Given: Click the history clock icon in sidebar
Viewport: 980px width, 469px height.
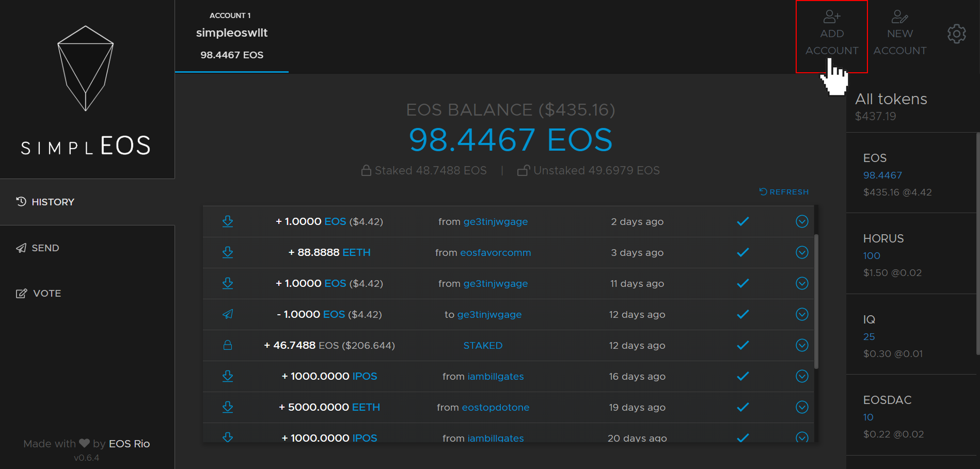Looking at the screenshot, I should [x=21, y=201].
